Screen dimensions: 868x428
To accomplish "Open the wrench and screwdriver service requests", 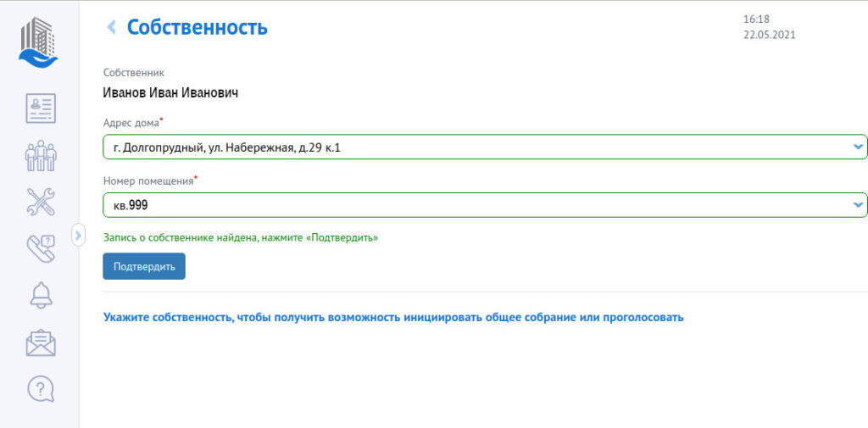I will click(x=41, y=202).
